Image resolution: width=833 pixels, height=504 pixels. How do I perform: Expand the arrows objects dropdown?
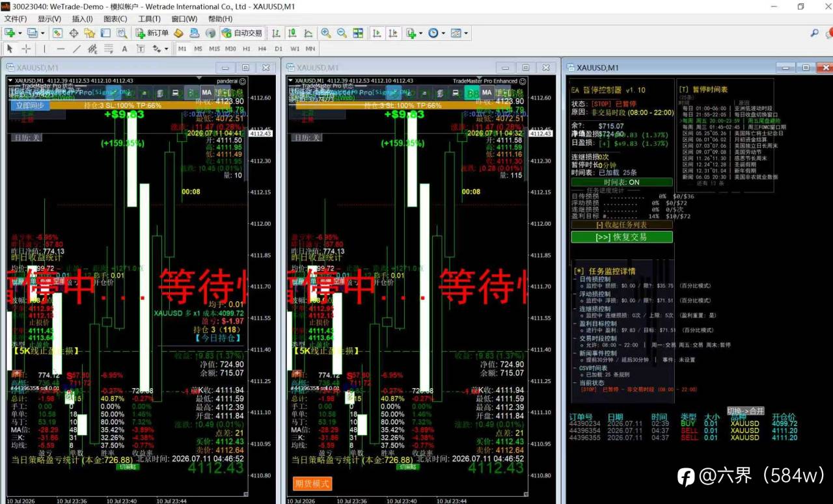click(x=166, y=49)
